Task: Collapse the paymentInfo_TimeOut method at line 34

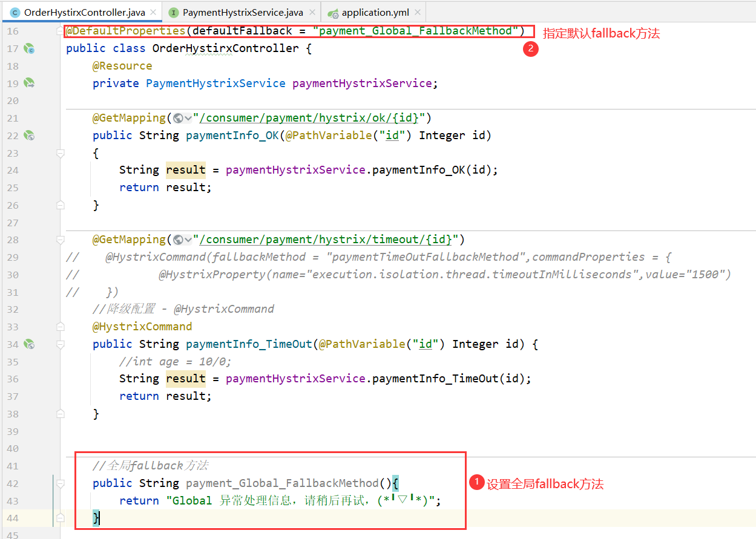Action: 60,344
